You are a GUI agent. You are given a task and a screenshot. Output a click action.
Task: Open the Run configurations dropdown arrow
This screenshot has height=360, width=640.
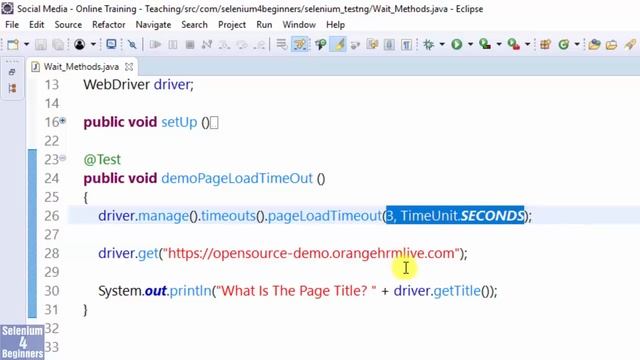(x=470, y=44)
